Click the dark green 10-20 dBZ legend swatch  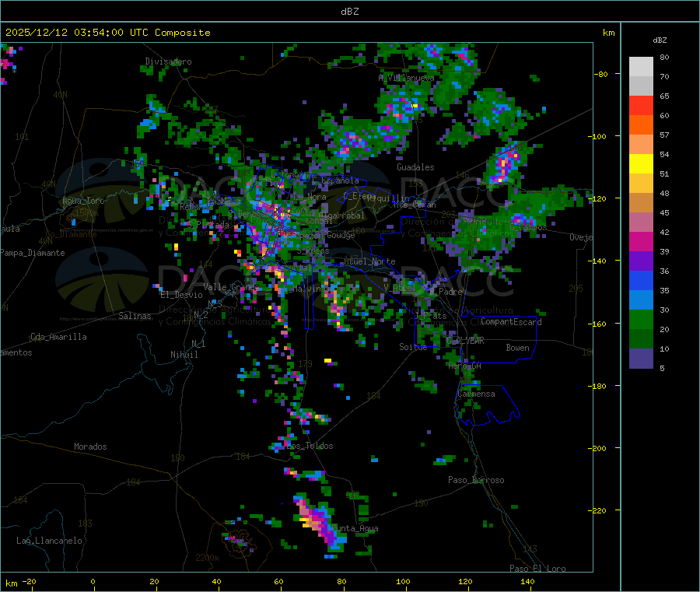tap(641, 339)
